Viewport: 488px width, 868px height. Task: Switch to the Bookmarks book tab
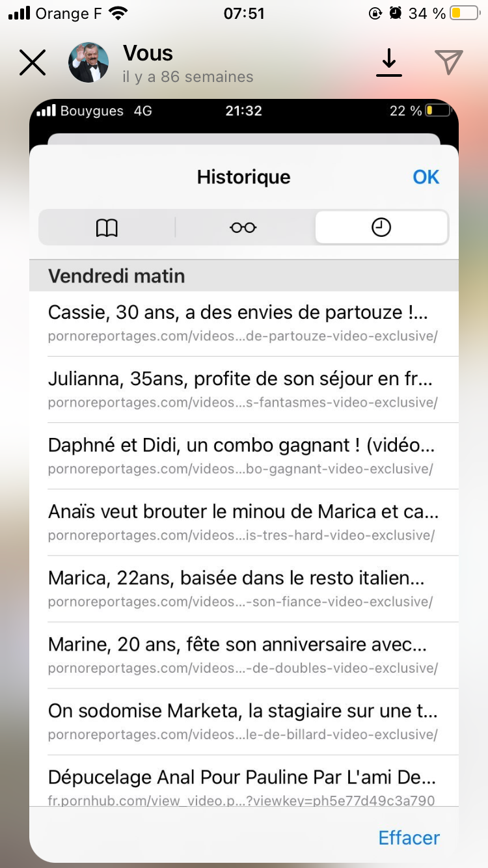pyautogui.click(x=107, y=227)
